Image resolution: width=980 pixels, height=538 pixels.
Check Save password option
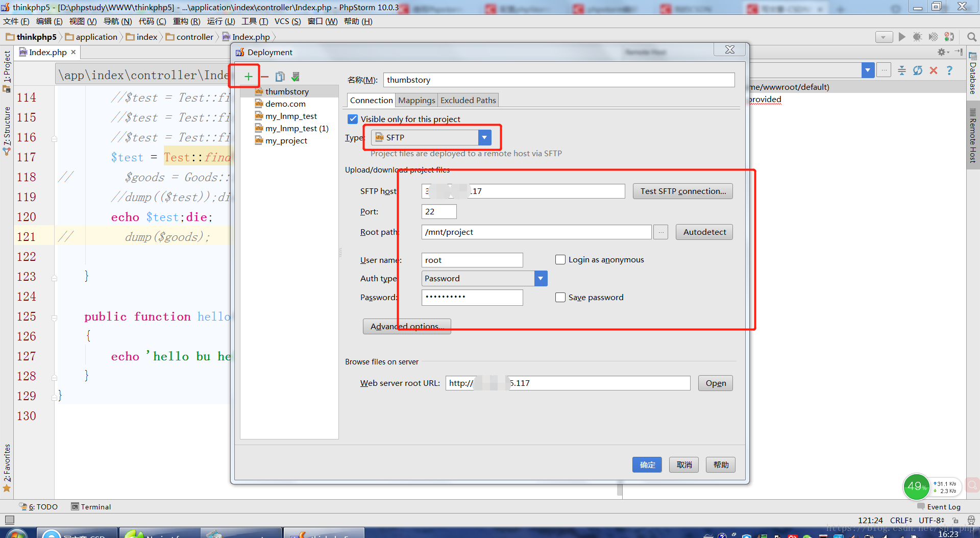(560, 298)
